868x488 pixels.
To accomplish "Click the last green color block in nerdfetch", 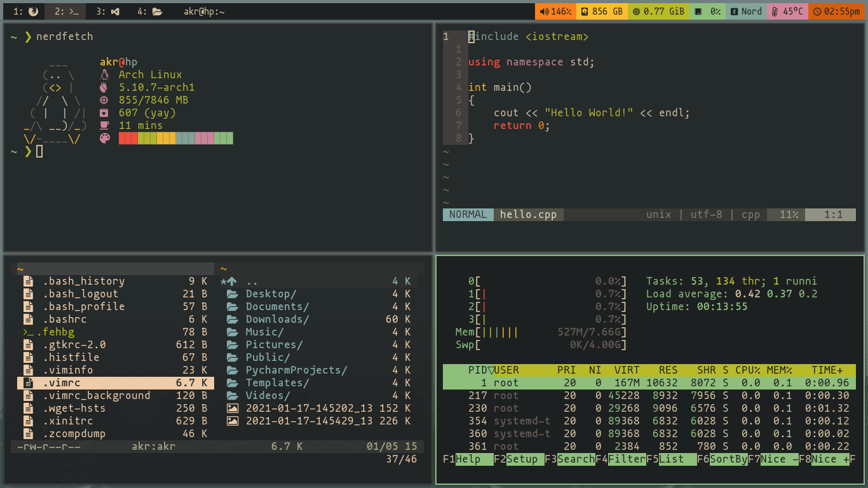I will [224, 138].
